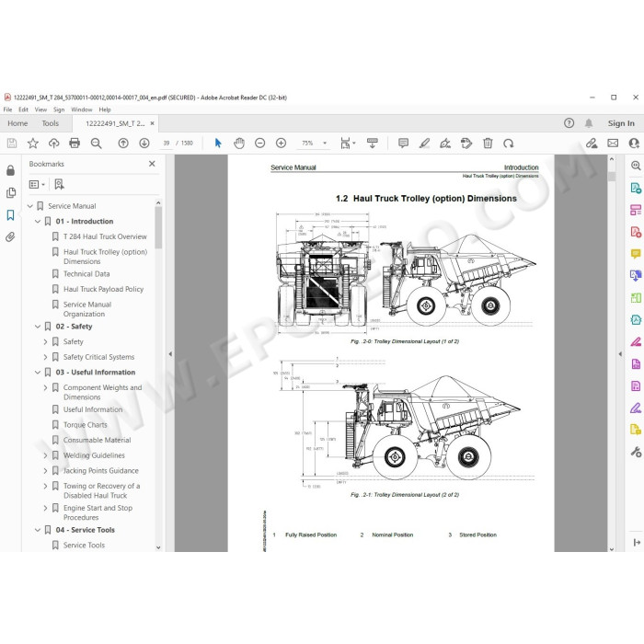Collapse the right tools pane arrow

click(620, 353)
